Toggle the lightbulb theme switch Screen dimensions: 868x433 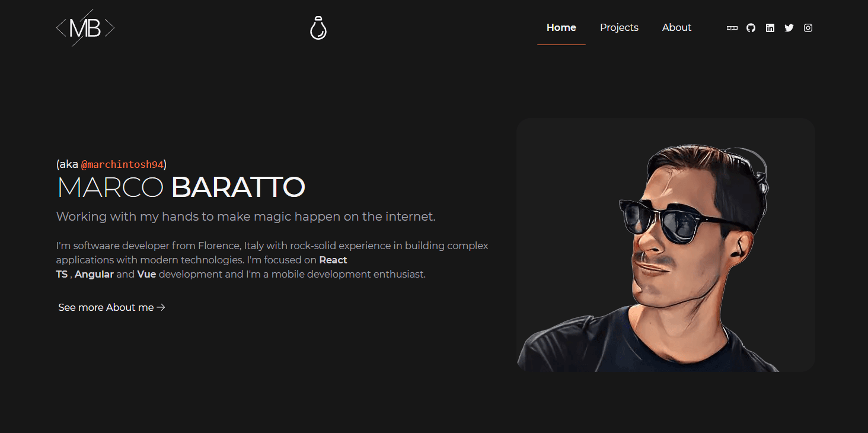[x=318, y=28]
